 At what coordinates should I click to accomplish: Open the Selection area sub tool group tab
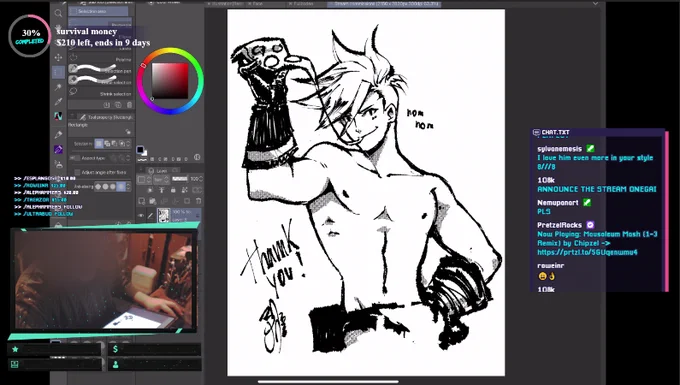point(98,11)
